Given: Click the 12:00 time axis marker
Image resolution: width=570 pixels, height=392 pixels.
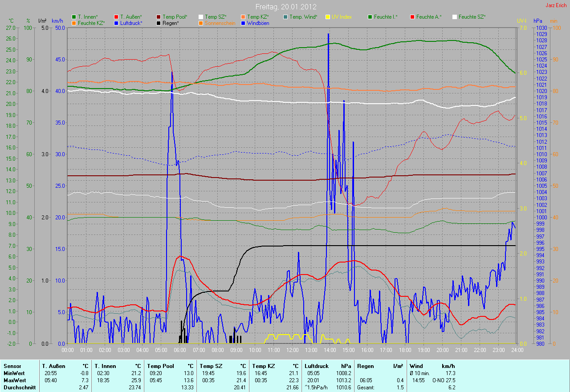Looking at the screenshot, I should [292, 350].
